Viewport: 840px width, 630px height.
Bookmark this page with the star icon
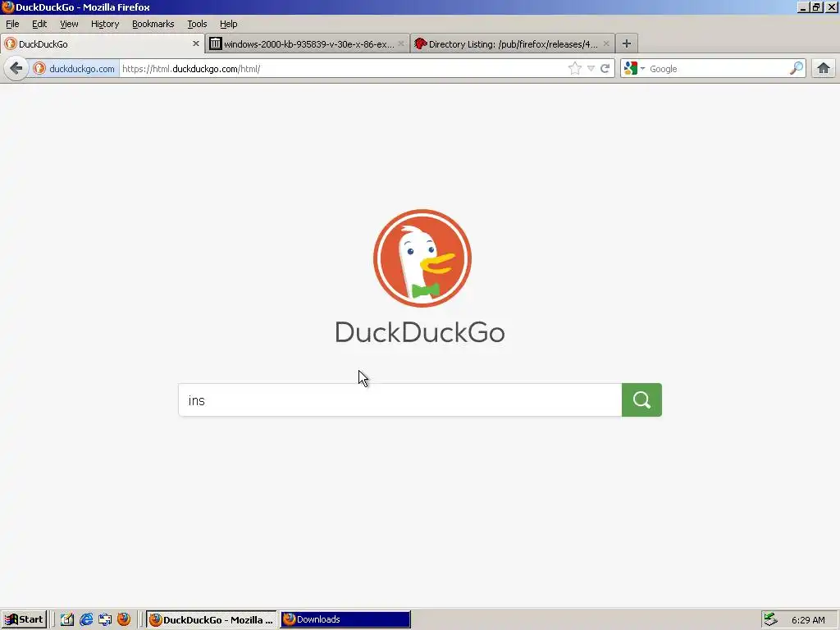pos(574,69)
